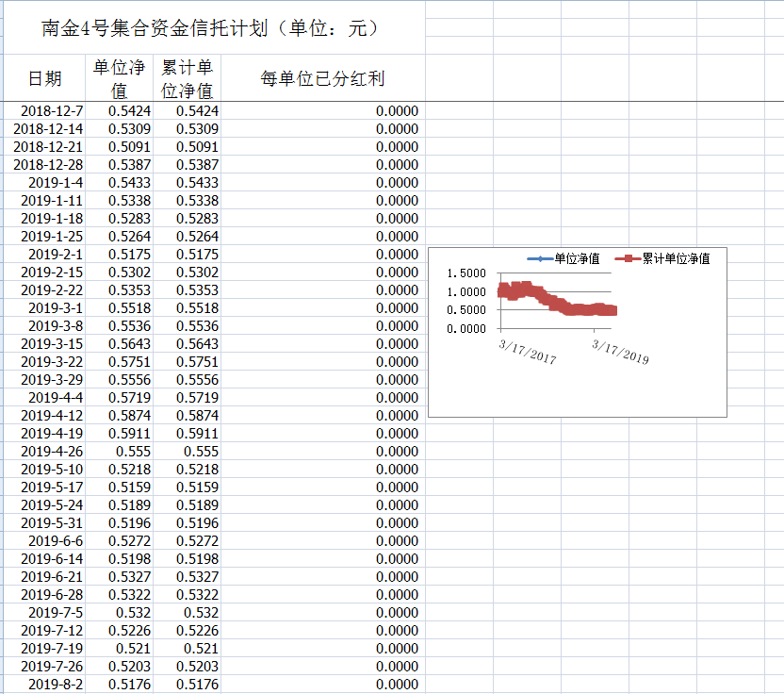The height and width of the screenshot is (694, 784).
Task: Click the 累计单位净值 legend entry in chart
Action: [662, 258]
